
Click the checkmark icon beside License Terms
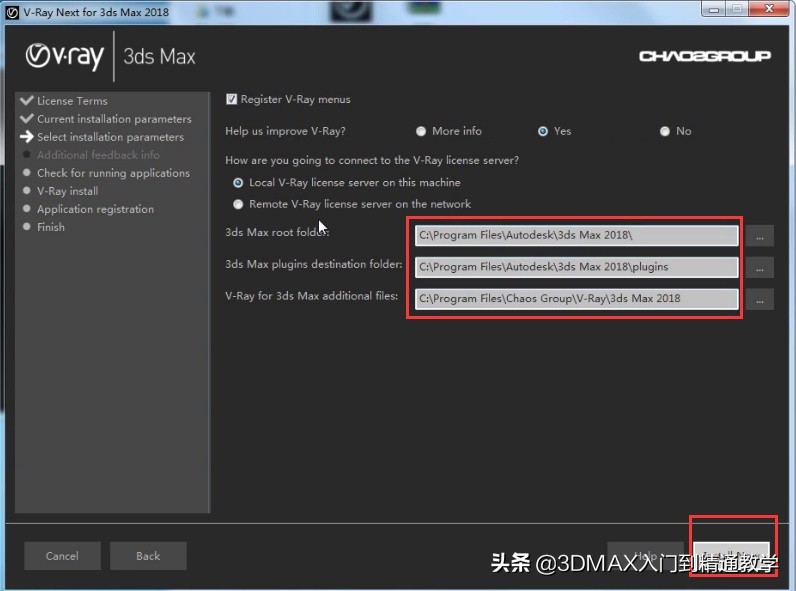click(x=26, y=100)
